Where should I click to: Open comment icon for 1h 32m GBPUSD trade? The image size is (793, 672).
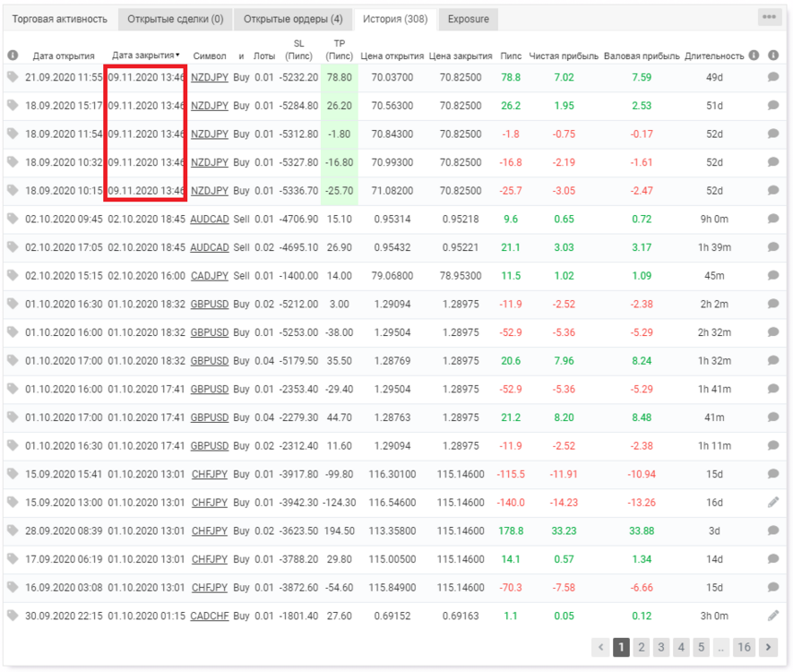tap(773, 360)
